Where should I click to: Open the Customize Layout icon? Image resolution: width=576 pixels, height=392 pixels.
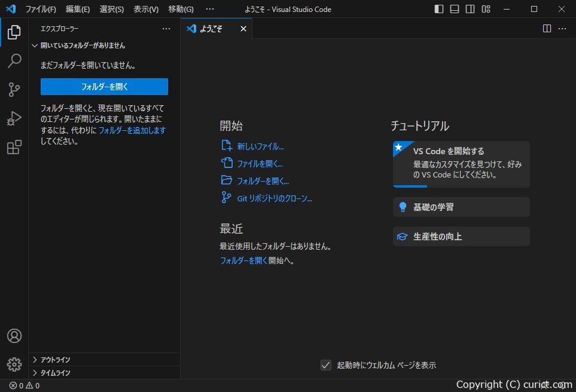point(486,9)
